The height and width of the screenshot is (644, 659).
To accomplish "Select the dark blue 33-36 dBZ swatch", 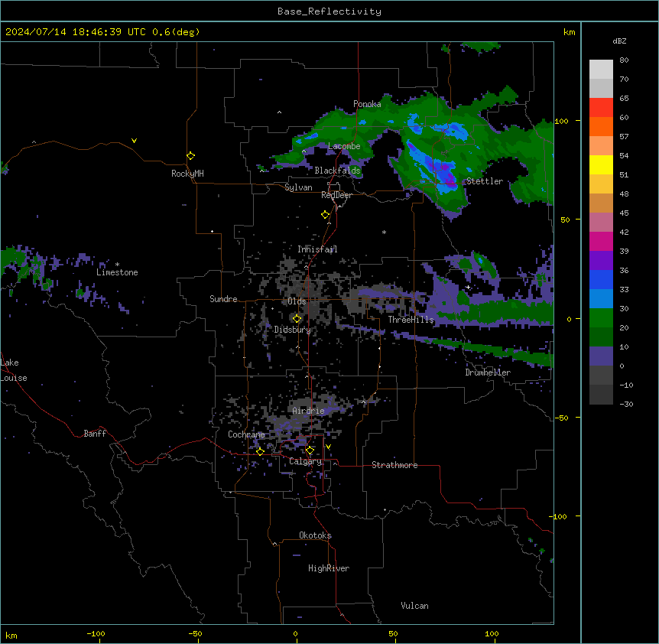I will (x=601, y=279).
